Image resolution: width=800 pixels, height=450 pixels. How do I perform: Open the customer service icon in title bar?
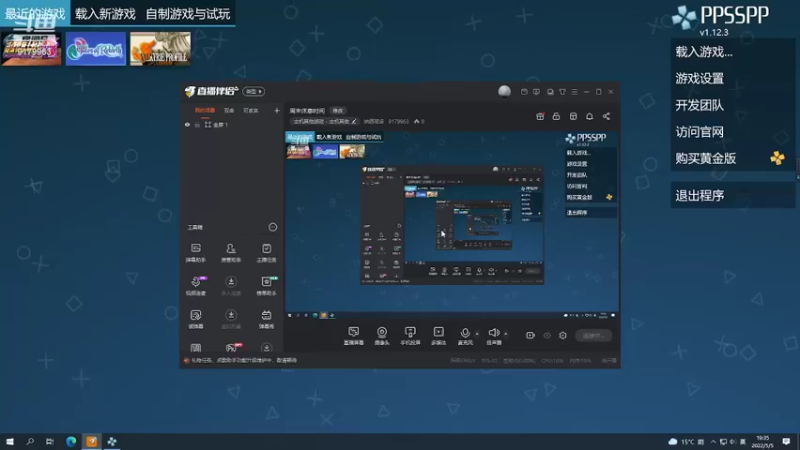click(550, 92)
